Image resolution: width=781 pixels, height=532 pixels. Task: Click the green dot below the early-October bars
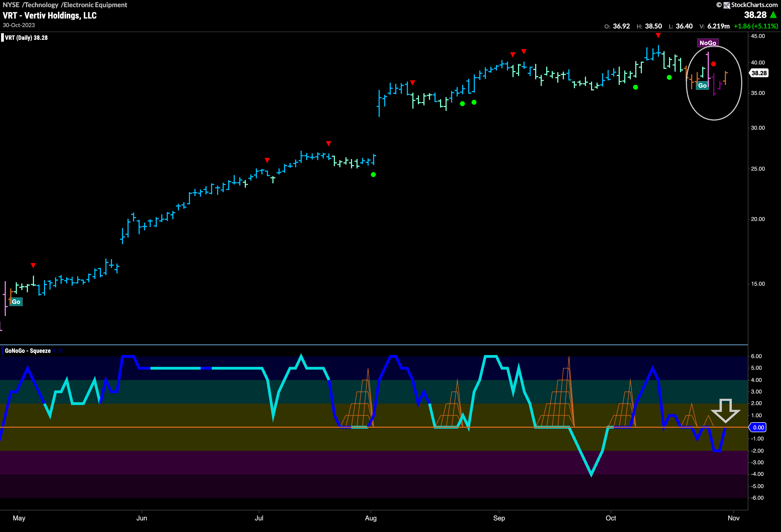point(636,87)
